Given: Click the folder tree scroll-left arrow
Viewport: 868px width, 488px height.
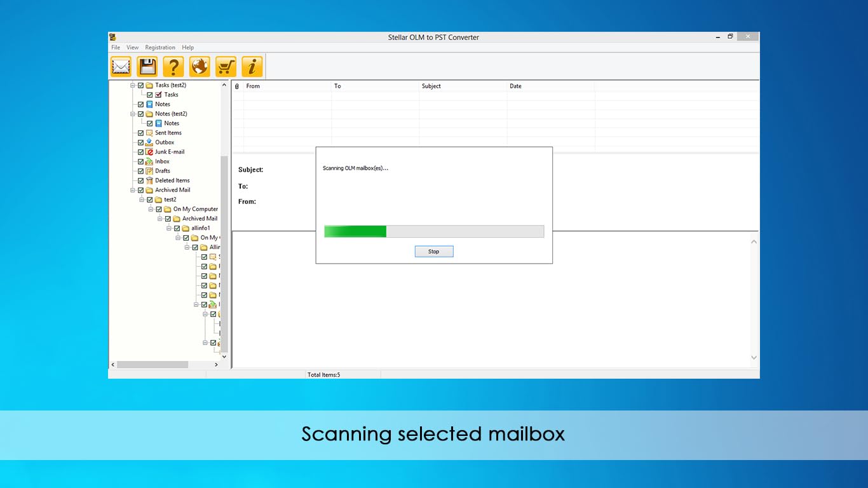Looking at the screenshot, I should tap(113, 365).
